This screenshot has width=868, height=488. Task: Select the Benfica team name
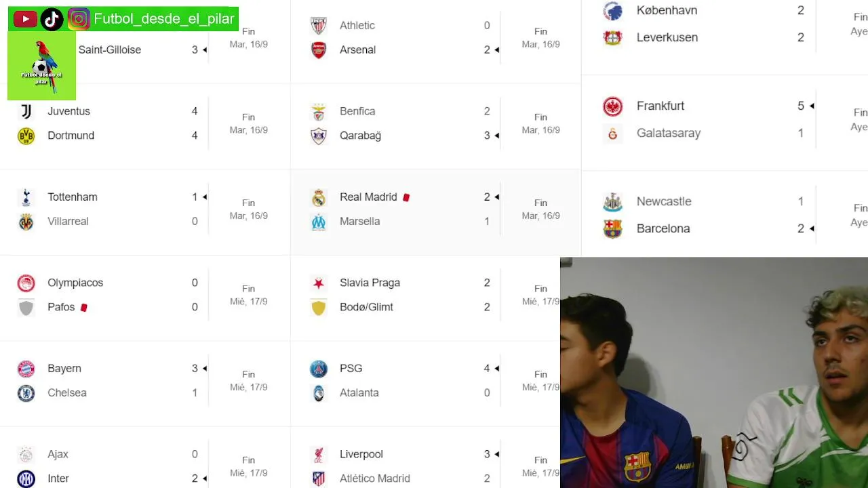click(357, 111)
